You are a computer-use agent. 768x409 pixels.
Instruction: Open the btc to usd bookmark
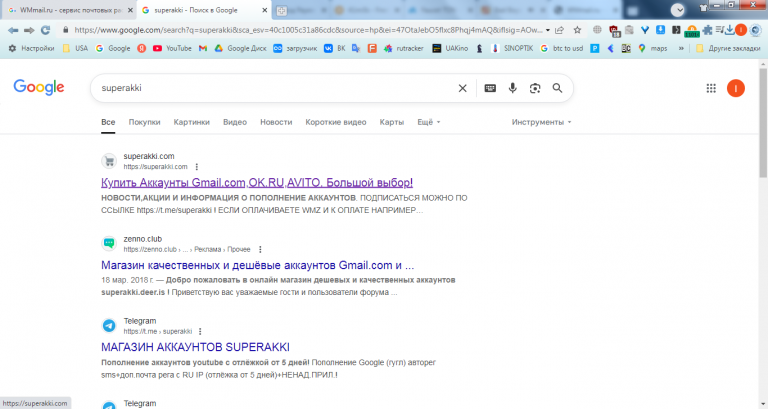(x=561, y=48)
